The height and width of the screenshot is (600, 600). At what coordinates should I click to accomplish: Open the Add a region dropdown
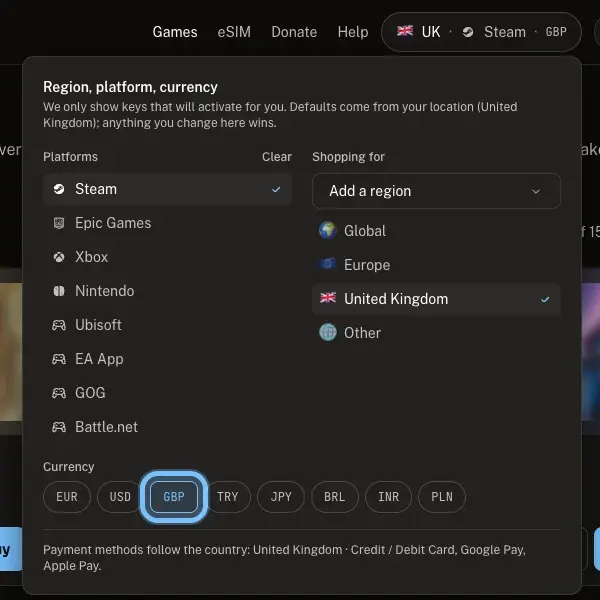click(x=436, y=191)
